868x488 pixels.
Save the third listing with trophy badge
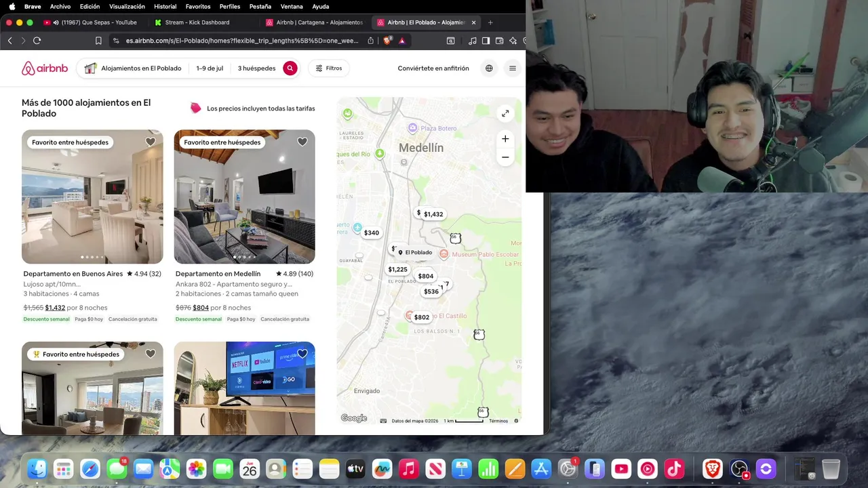click(151, 354)
